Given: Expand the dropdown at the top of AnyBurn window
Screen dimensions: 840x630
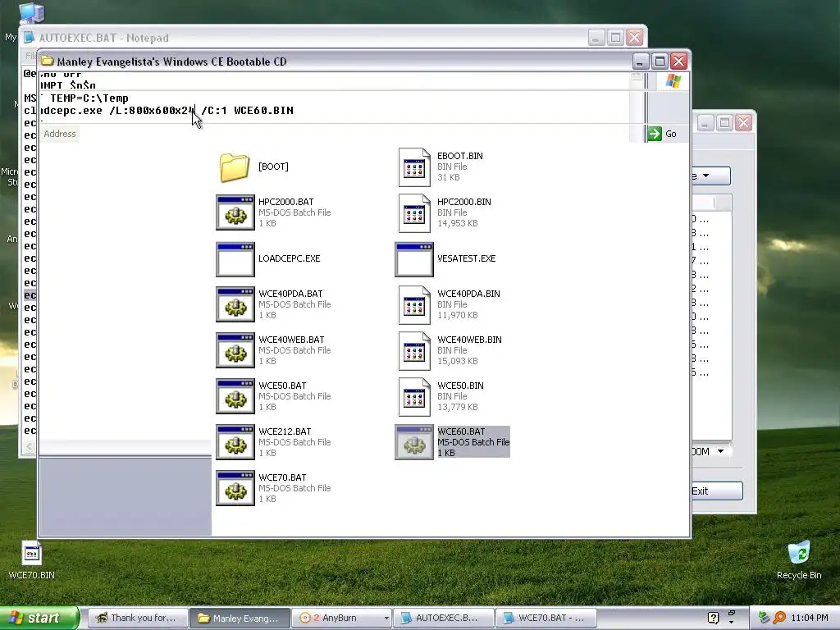Looking at the screenshot, I should coord(706,176).
